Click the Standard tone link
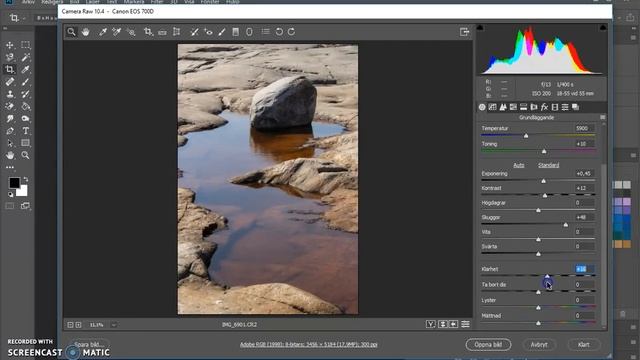The width and height of the screenshot is (640, 360). pos(549,165)
